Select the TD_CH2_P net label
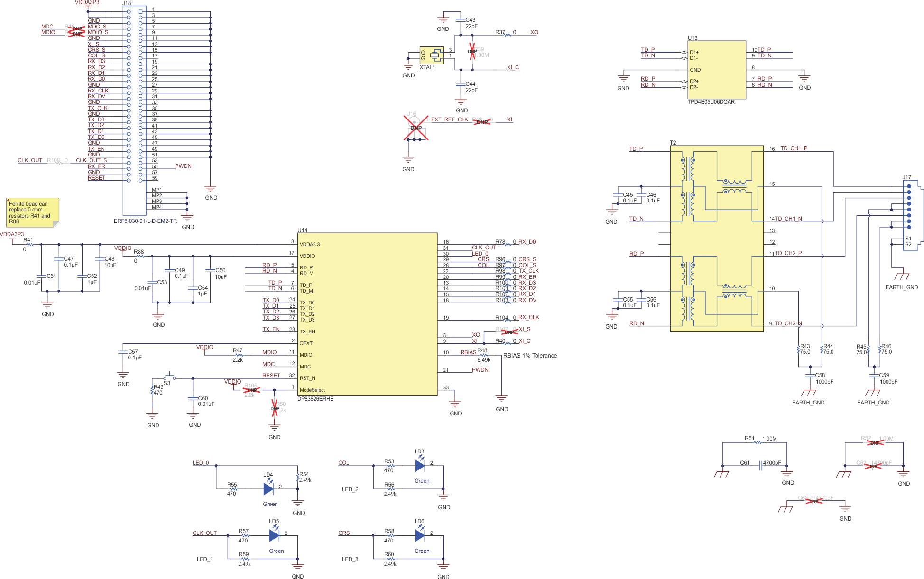 coord(788,253)
